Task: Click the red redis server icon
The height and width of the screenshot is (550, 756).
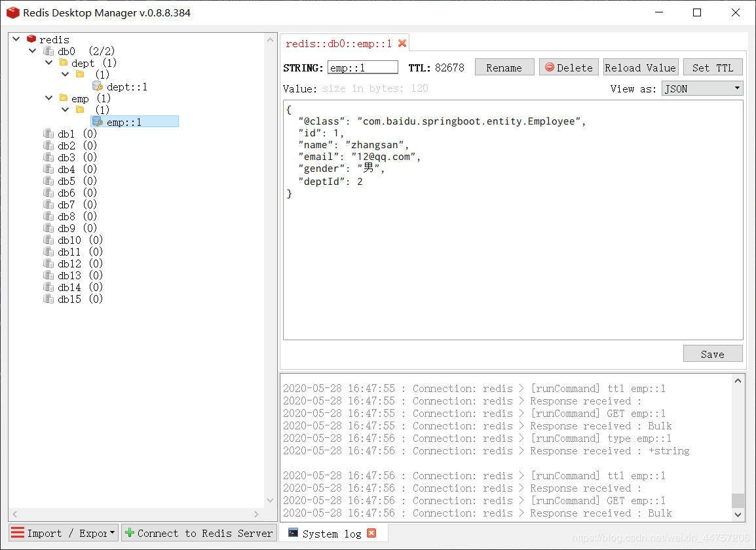Action: (x=31, y=39)
